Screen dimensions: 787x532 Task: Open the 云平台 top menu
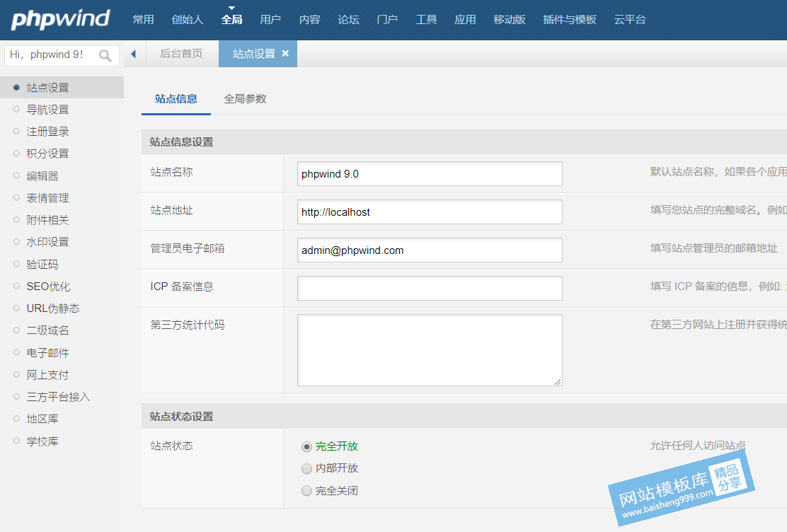pyautogui.click(x=630, y=20)
